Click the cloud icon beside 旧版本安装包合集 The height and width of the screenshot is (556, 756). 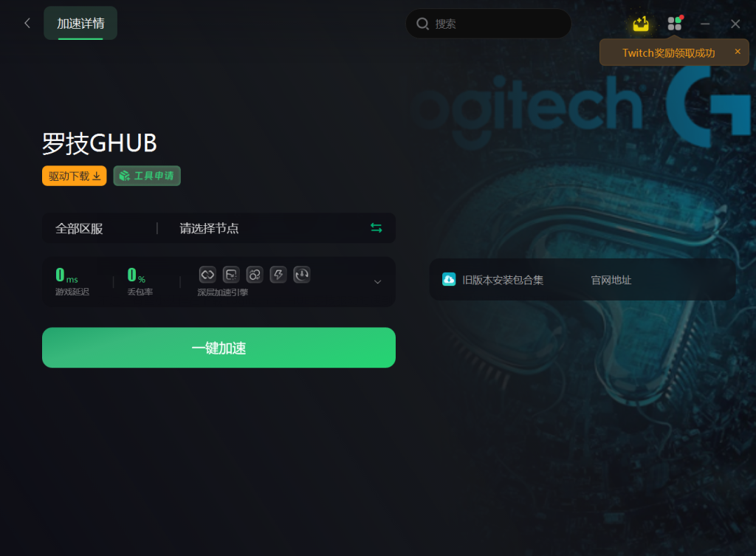click(x=449, y=279)
